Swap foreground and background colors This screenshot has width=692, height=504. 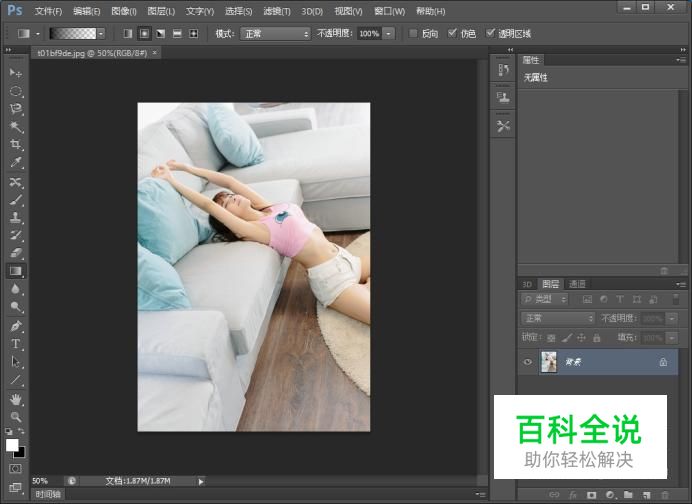pyautogui.click(x=21, y=431)
